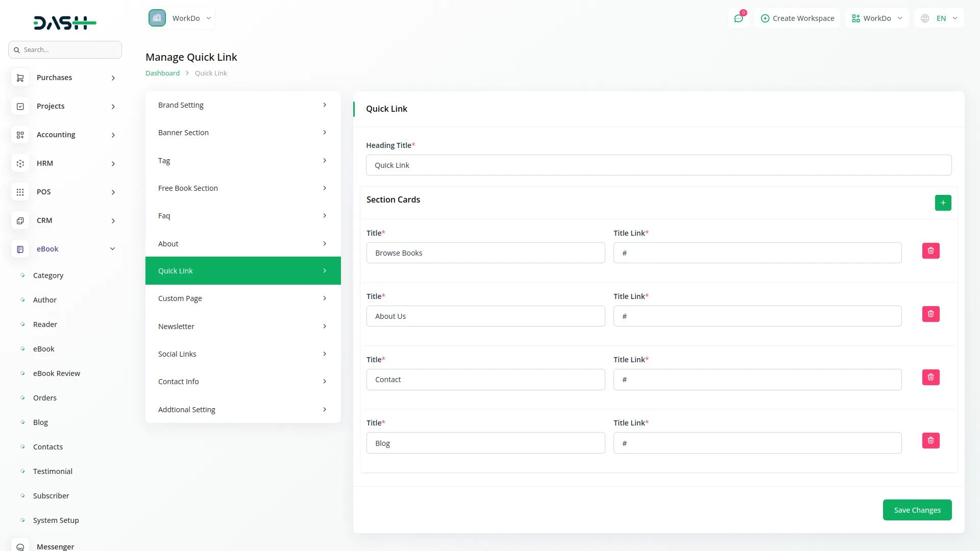Go to the Dashboard breadcrumb link
Screen dimensions: 980x551
162,73
